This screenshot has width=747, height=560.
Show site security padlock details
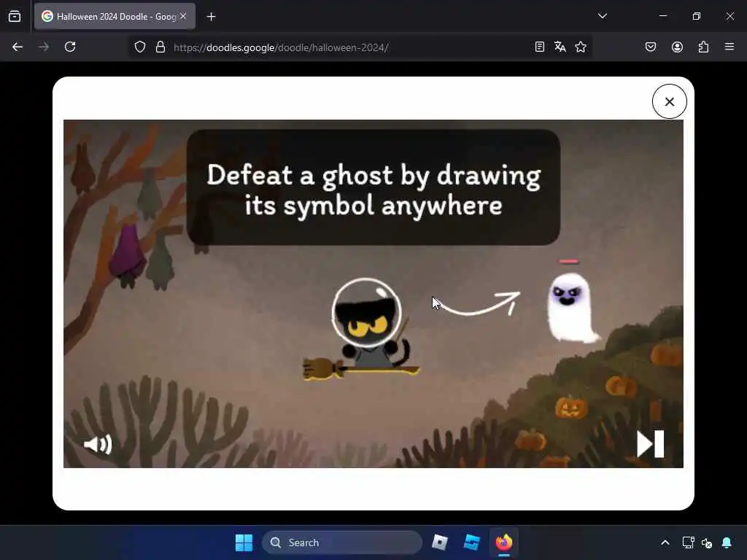[160, 47]
